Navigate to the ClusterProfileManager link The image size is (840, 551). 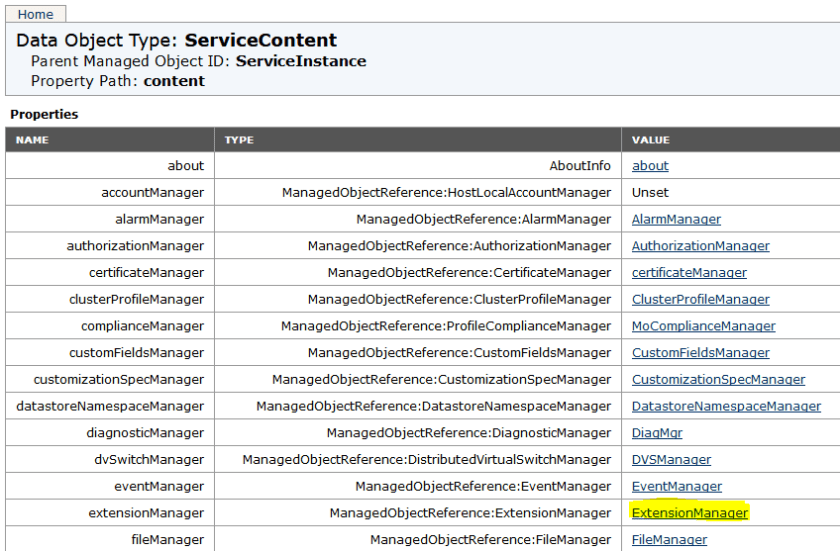click(700, 299)
